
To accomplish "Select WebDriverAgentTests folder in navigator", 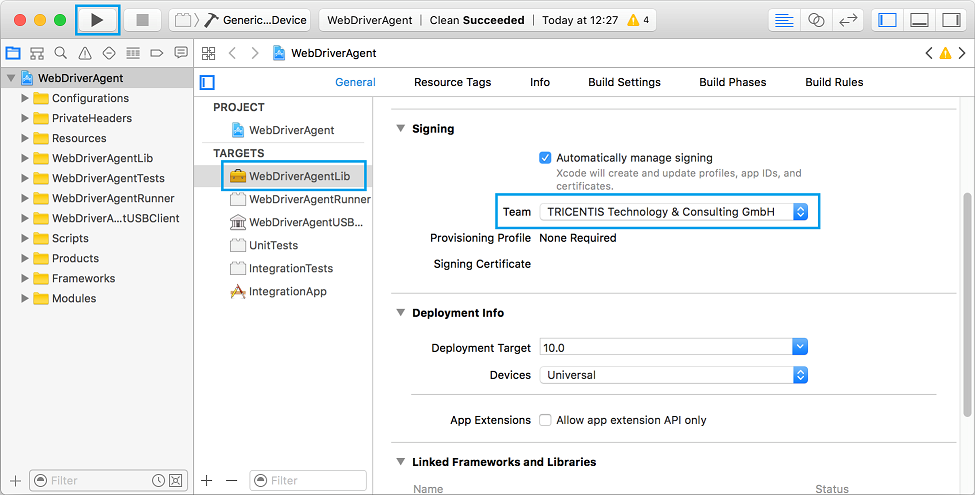I will coord(108,178).
